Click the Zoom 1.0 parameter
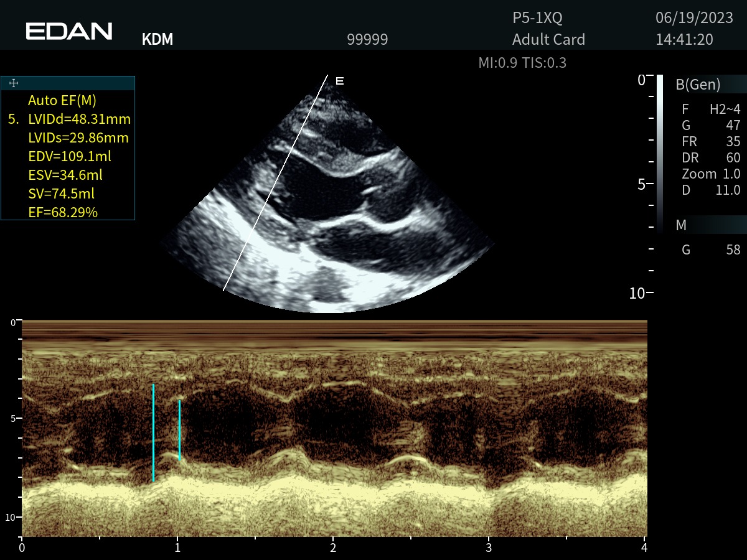The width and height of the screenshot is (747, 560). pos(711,174)
